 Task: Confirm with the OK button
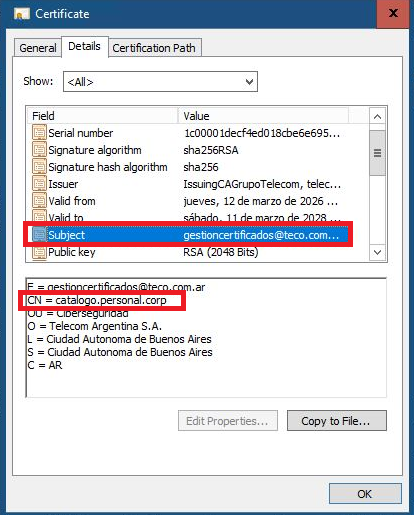point(365,494)
